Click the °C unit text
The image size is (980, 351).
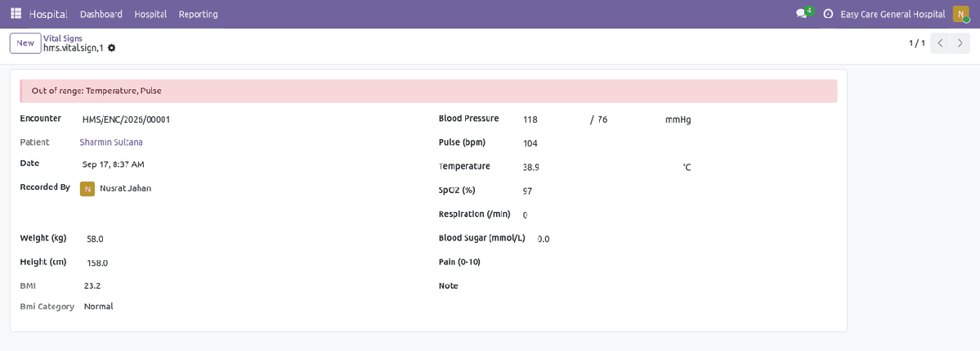[687, 167]
